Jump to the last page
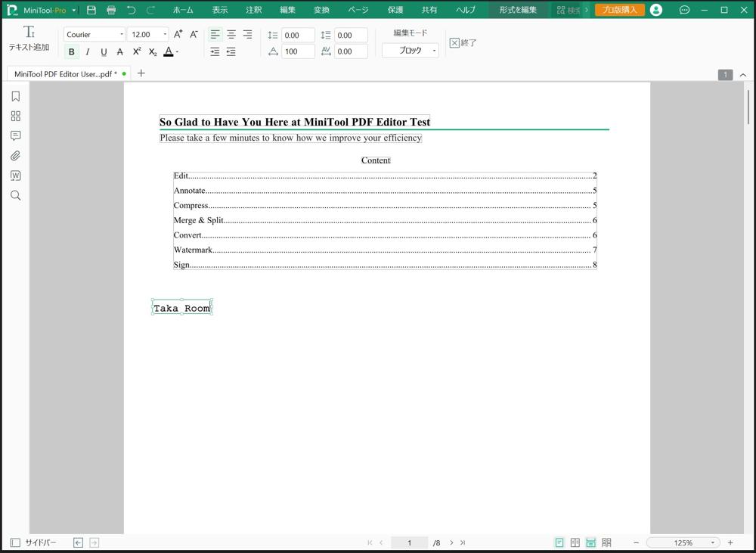Viewport: 756px width, 553px height. 463,543
